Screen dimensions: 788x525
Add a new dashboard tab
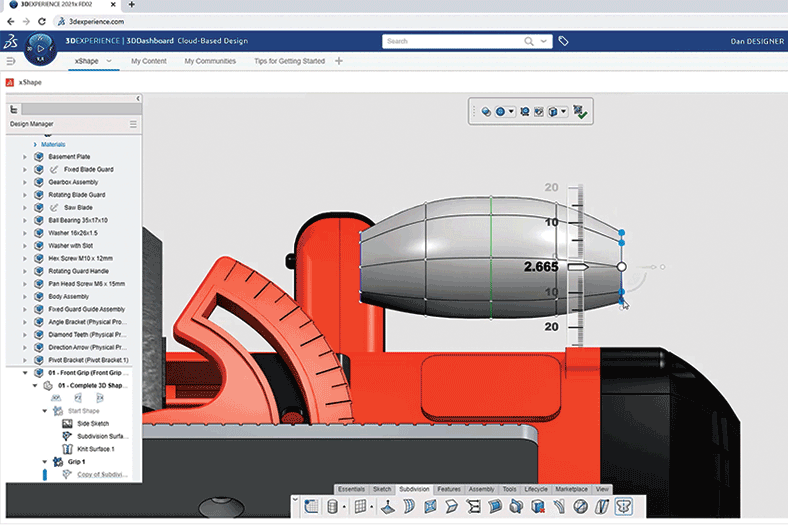coord(339,61)
